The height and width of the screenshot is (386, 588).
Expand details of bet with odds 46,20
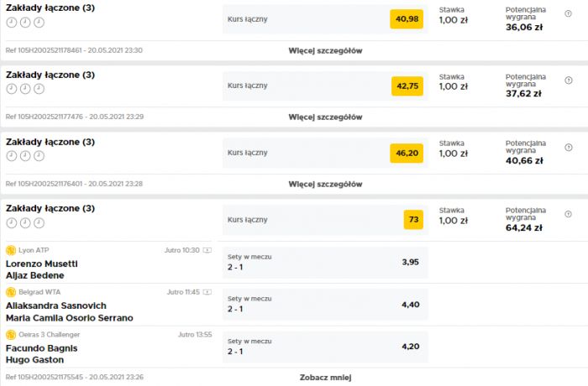[x=325, y=184]
